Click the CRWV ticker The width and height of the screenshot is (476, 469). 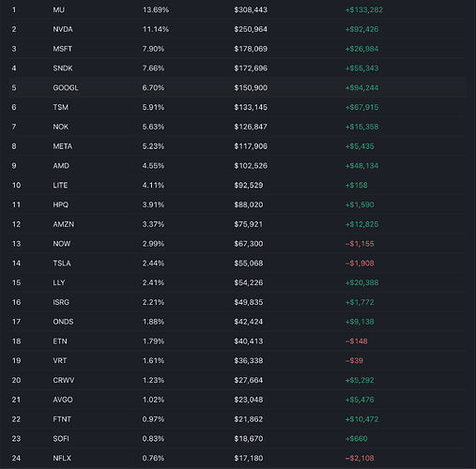tap(64, 380)
